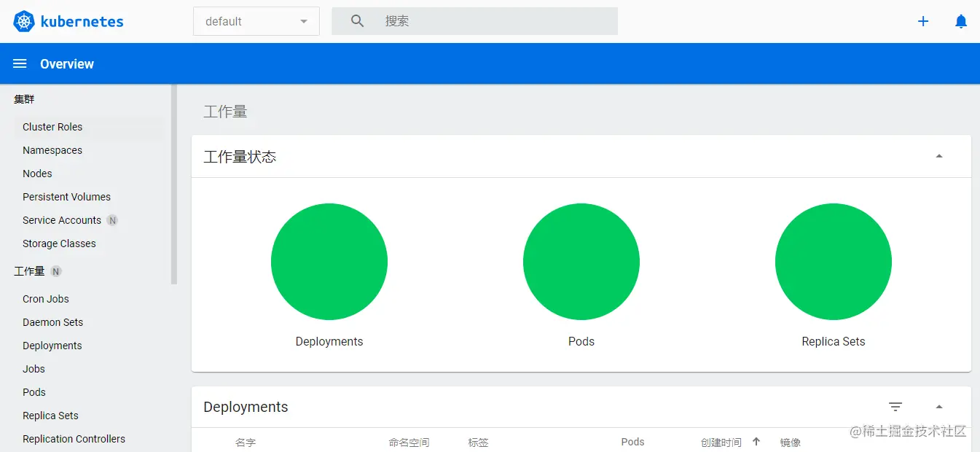The width and height of the screenshot is (980, 452).
Task: Click the Deployments status pie chart
Action: (x=329, y=262)
